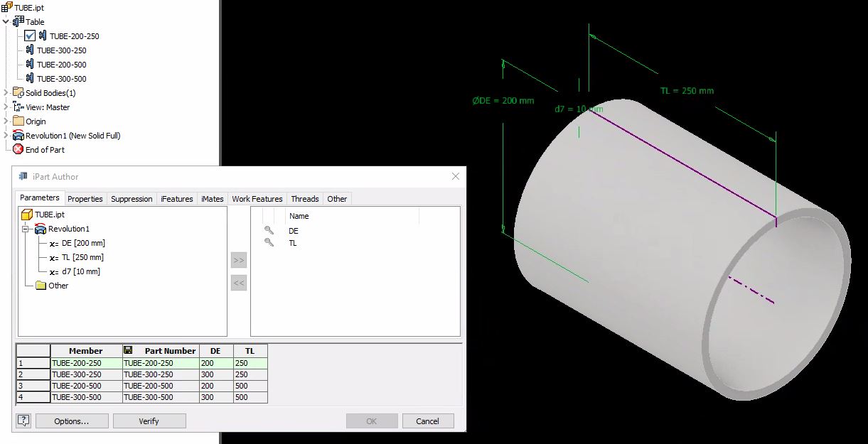Viewport: 868px width, 444px height.
Task: Click the Table icon in the model browser
Action: tap(16, 21)
